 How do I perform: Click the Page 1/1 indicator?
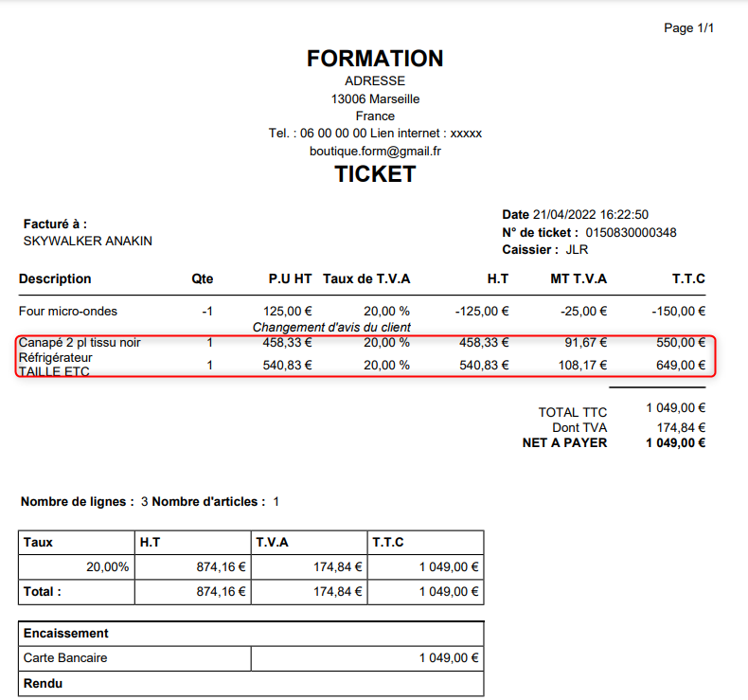tap(689, 28)
